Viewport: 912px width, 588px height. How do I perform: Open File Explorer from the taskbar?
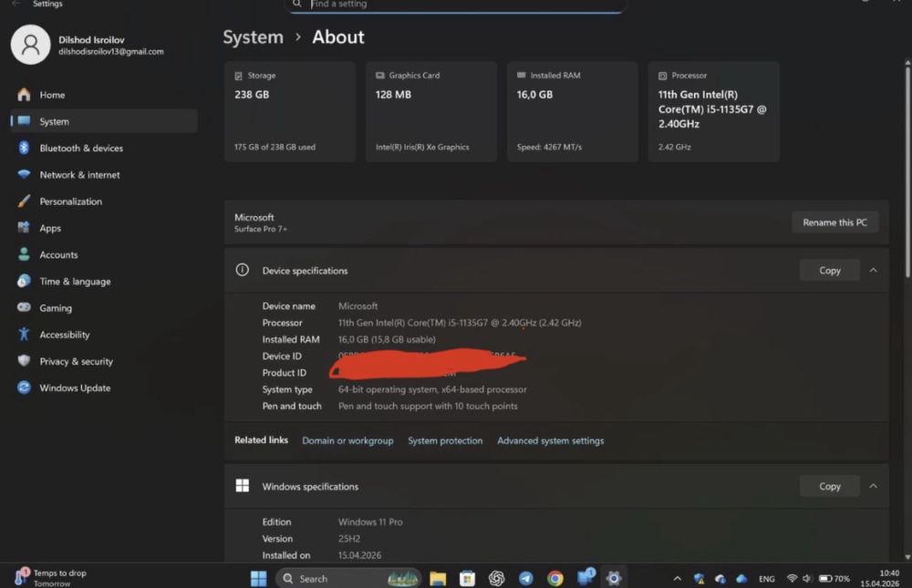click(x=438, y=579)
